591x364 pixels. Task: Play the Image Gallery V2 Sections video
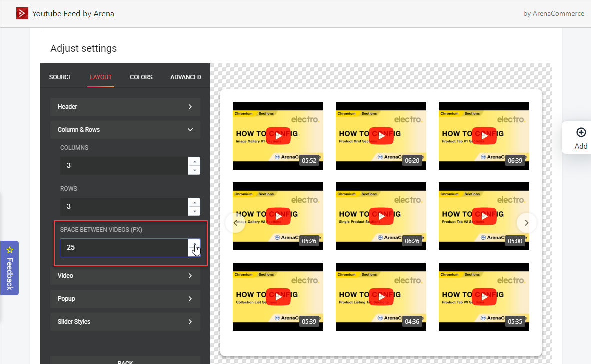278,216
